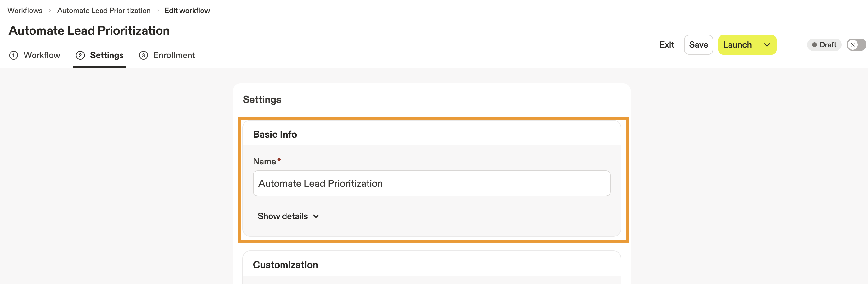Expand Show details in Basic Info

click(288, 216)
